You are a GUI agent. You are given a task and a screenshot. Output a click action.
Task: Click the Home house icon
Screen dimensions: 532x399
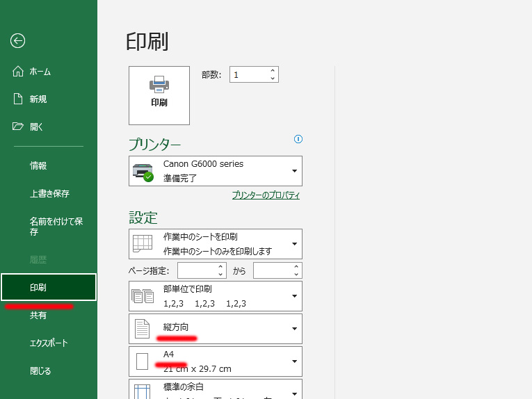[18, 72]
